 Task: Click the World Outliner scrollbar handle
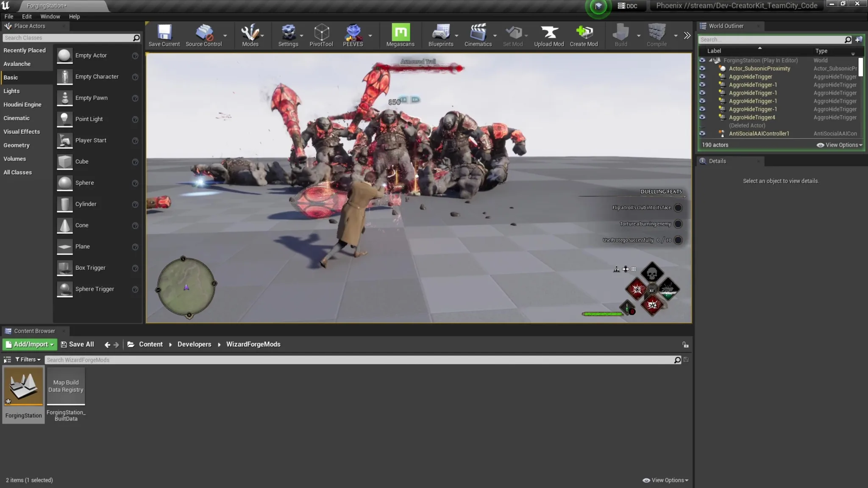(x=860, y=67)
